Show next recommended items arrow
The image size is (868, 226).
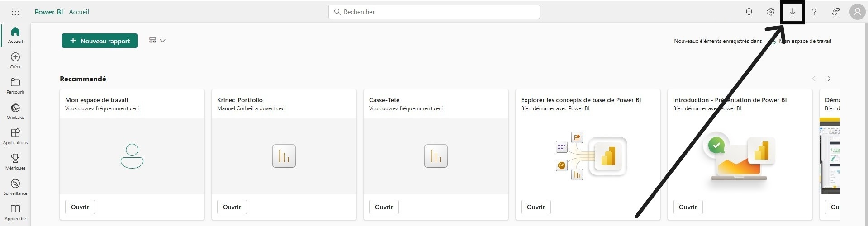point(829,79)
